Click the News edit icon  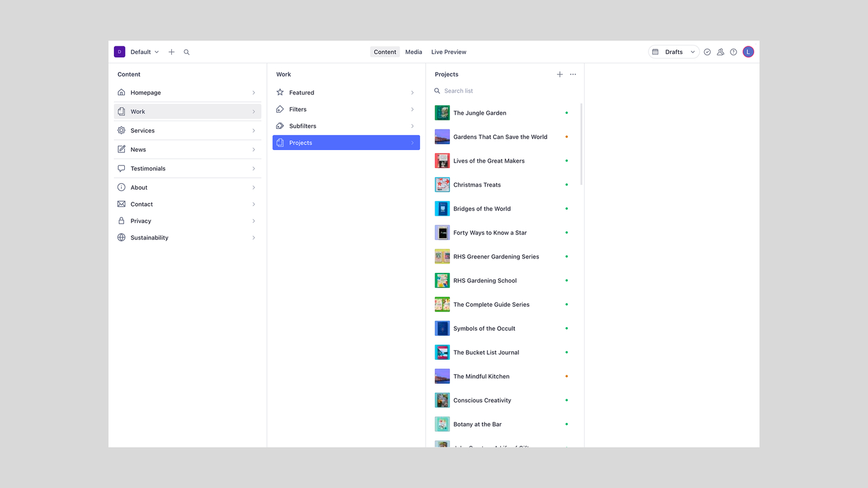(x=121, y=149)
